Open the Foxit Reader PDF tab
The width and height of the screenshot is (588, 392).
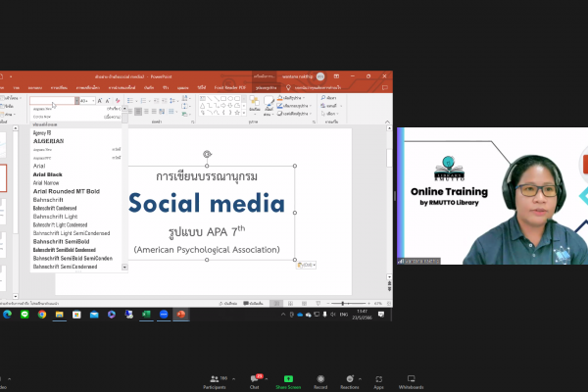[x=230, y=87]
